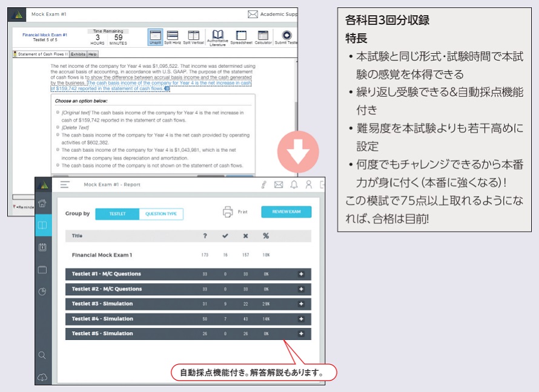Click the Review Exam button
This screenshot has height=392, width=539.
click(x=286, y=212)
